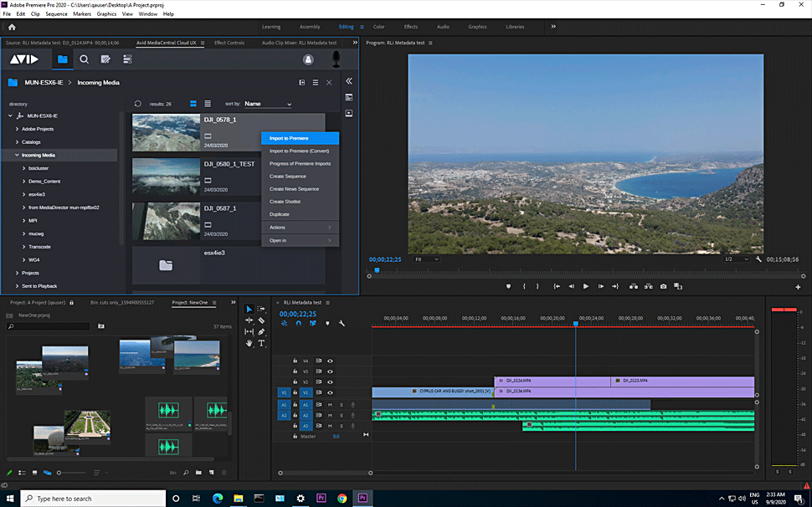Click the Premiere Home icon

tap(12, 27)
